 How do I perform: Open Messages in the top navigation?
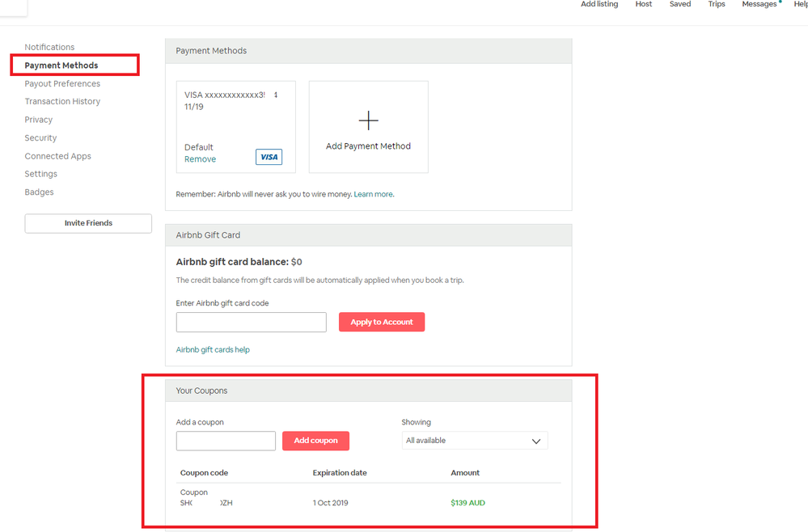759,5
